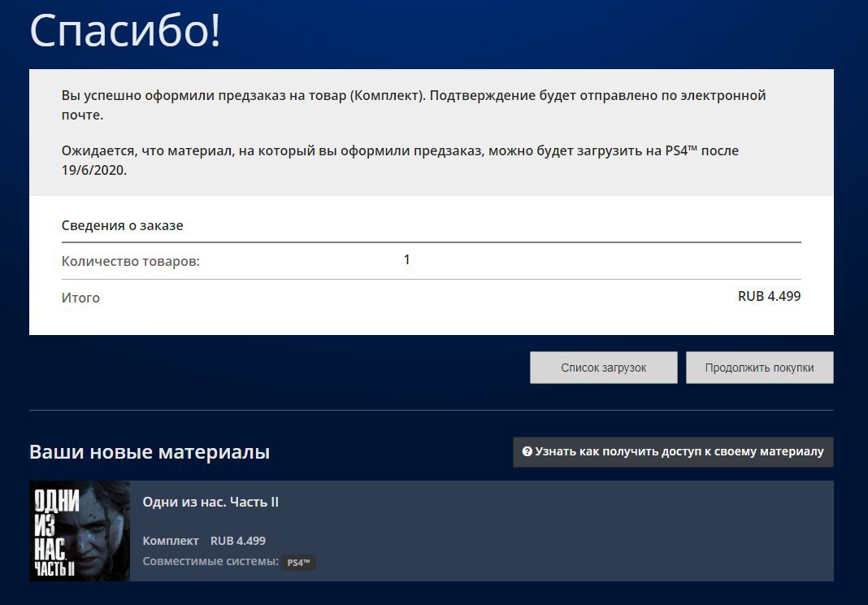Click the 'Итого' label

coord(80,298)
